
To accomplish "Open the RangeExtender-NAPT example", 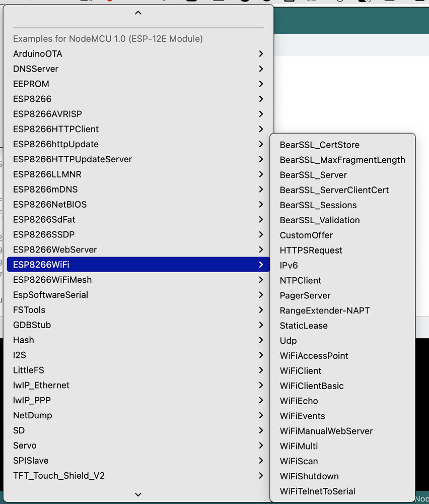I will [327, 310].
